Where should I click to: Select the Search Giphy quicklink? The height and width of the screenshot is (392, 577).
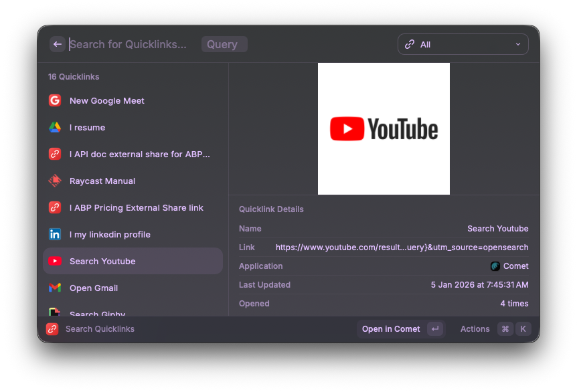(x=98, y=312)
